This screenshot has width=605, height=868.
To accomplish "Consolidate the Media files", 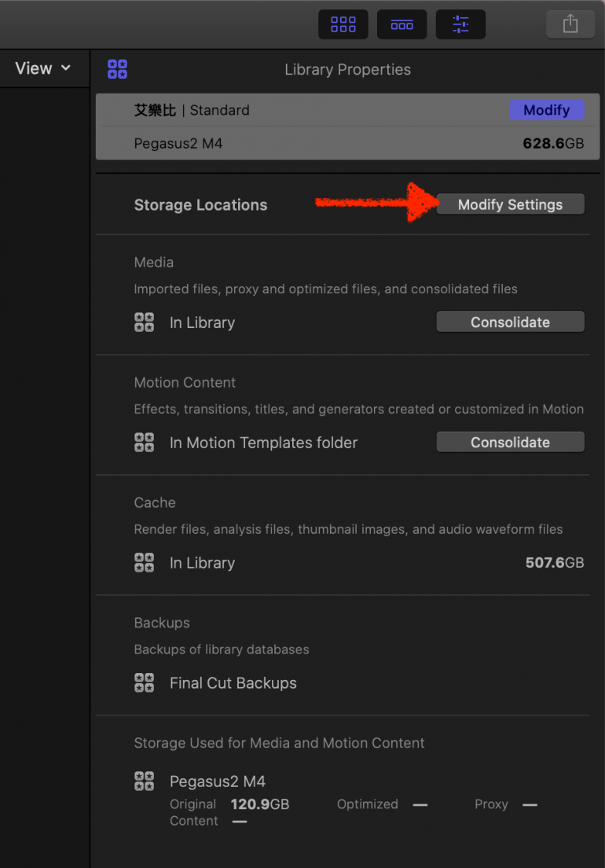I will tap(510, 322).
